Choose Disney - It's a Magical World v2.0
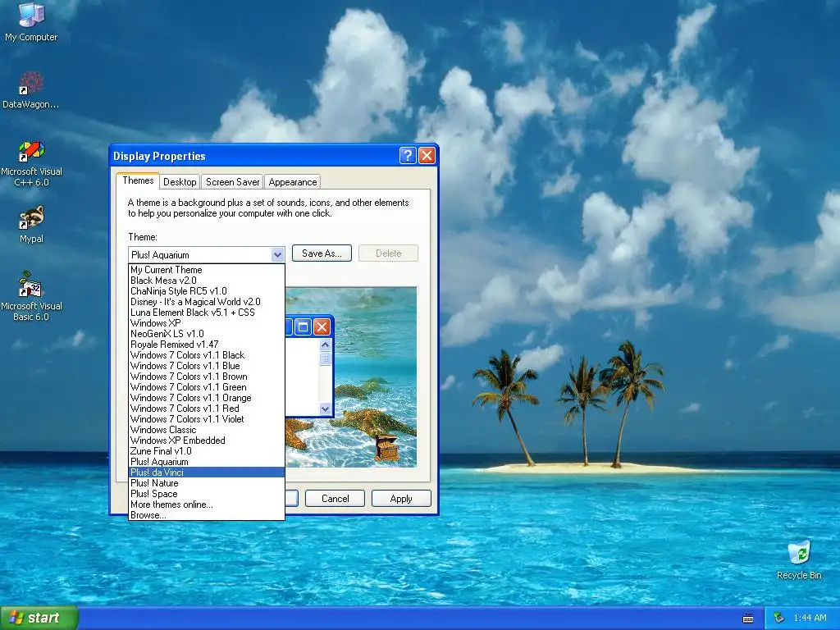The height and width of the screenshot is (630, 840). (x=207, y=302)
